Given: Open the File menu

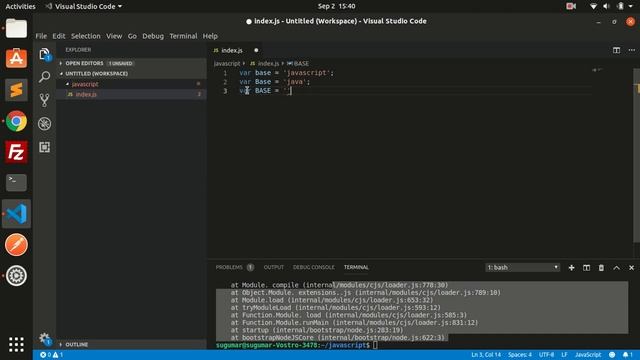Looking at the screenshot, I should 41,36.
